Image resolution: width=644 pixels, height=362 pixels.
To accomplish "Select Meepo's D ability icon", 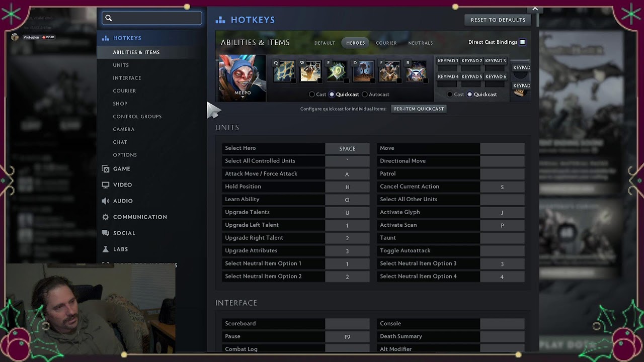I will click(x=363, y=71).
